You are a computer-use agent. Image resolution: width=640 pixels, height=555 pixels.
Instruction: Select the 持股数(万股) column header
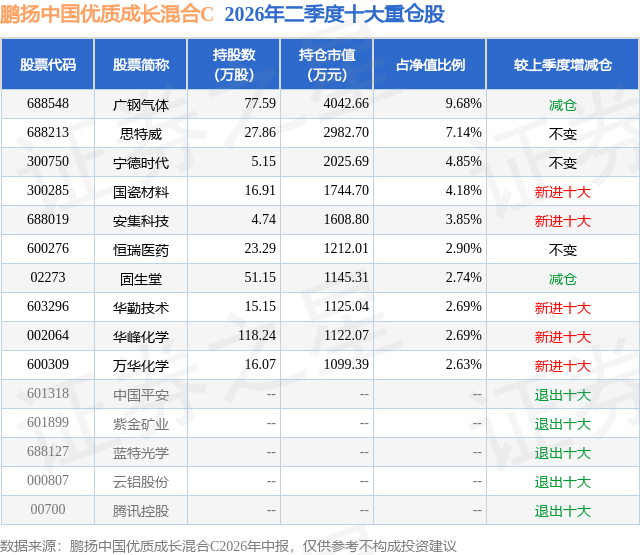point(234,64)
